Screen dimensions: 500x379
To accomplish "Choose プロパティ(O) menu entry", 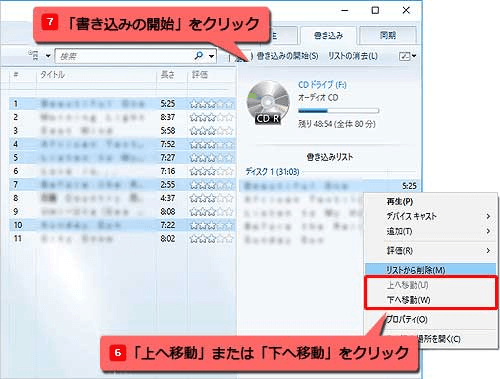I will point(431,319).
